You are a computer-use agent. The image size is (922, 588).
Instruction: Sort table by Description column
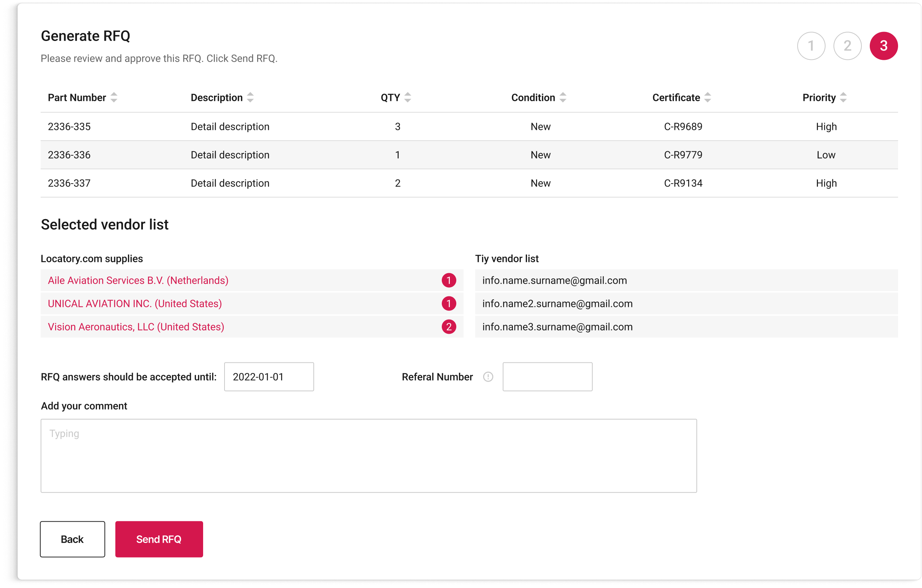click(x=250, y=98)
